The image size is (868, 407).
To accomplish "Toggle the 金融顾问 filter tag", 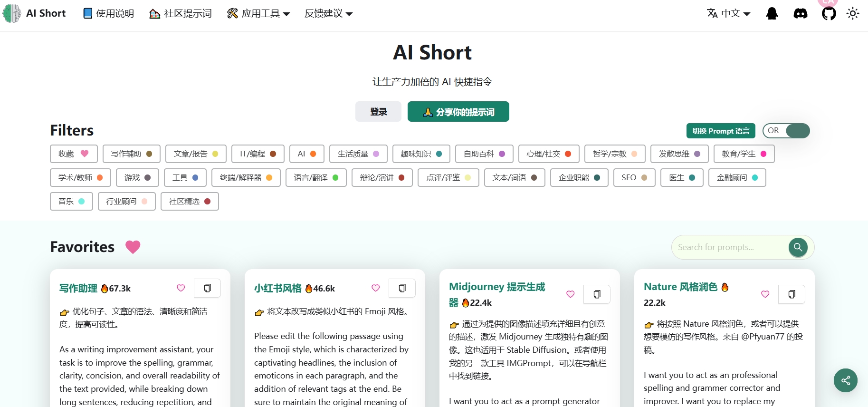I will pyautogui.click(x=737, y=178).
